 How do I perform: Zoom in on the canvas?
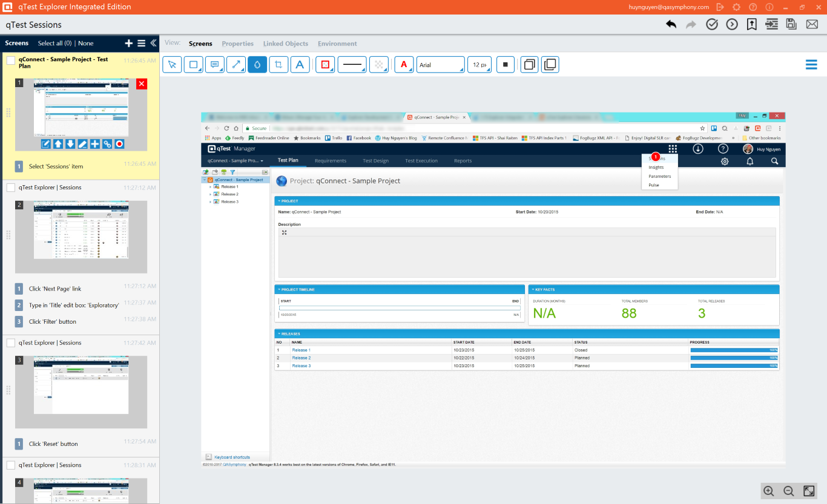pyautogui.click(x=769, y=491)
